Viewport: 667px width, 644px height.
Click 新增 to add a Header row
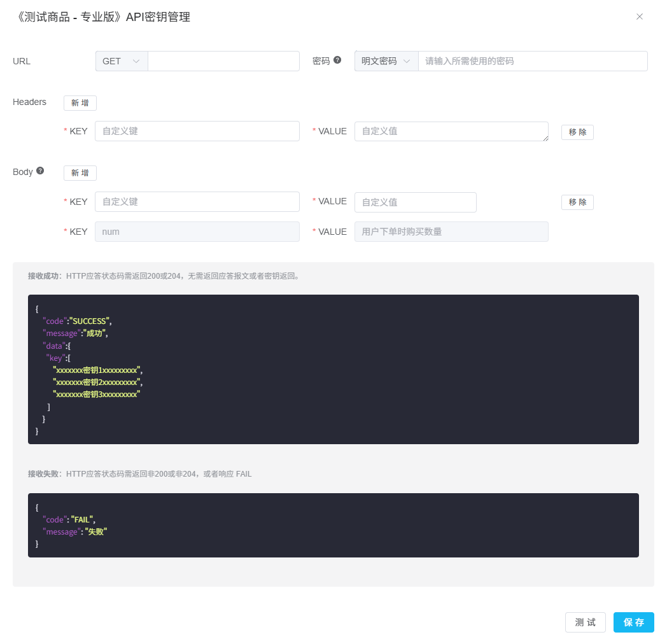(80, 102)
